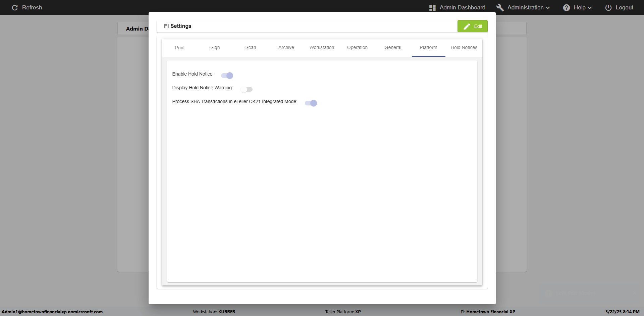Screen dimensions: 644x316
Task: Click the Help question mark icon
Action: click(566, 7)
